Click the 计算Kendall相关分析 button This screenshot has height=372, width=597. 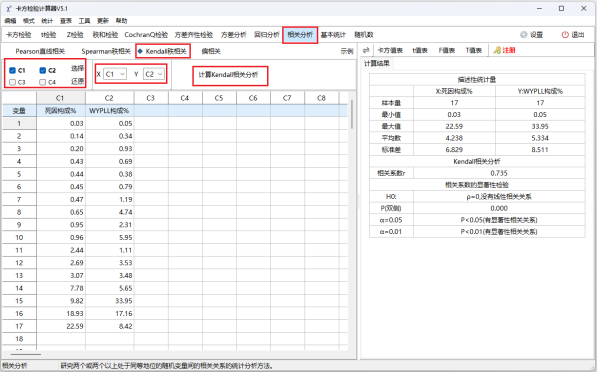[228, 75]
